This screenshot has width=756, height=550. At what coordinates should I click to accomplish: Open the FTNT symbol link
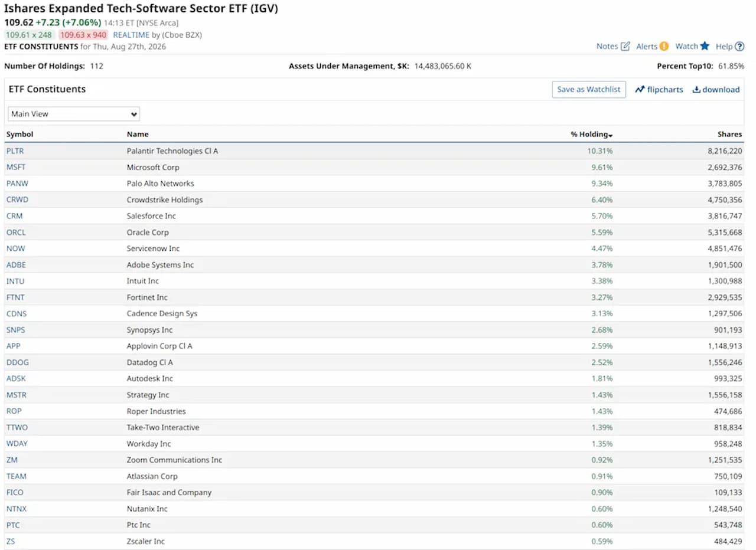tap(15, 297)
